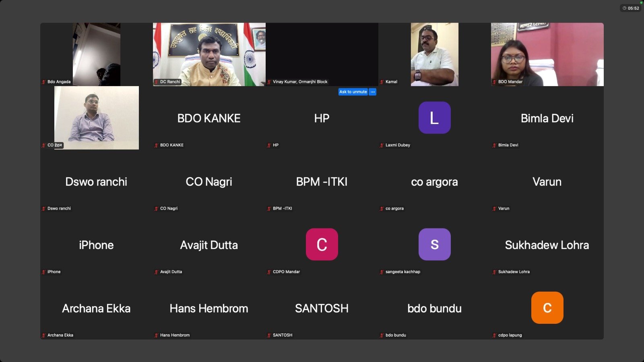Select the large BPM -ITKI participant name

pyautogui.click(x=322, y=182)
